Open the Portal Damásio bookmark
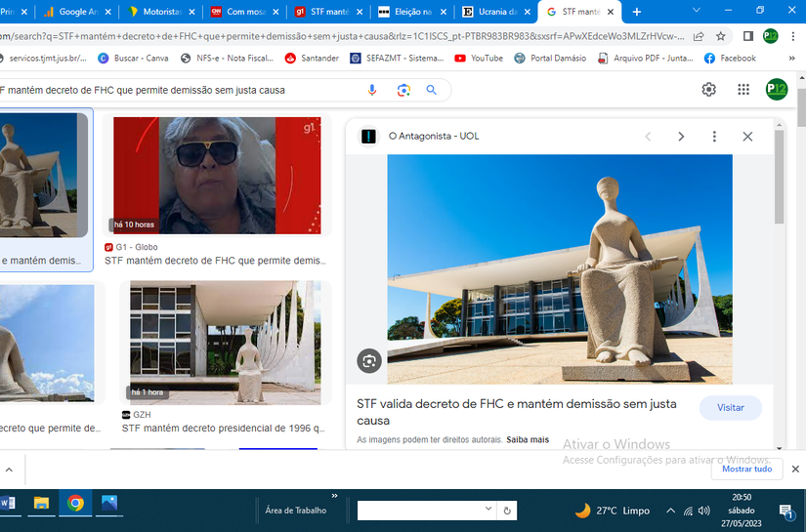This screenshot has height=532, width=806. (x=550, y=58)
